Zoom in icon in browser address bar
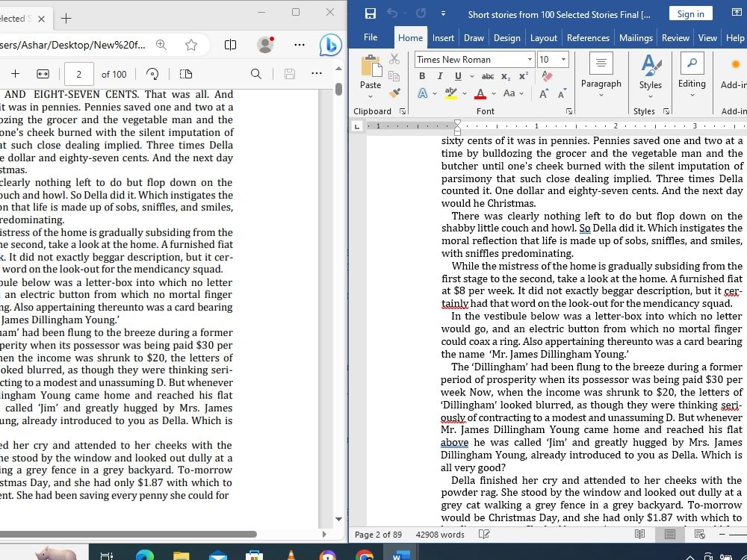 [x=161, y=45]
